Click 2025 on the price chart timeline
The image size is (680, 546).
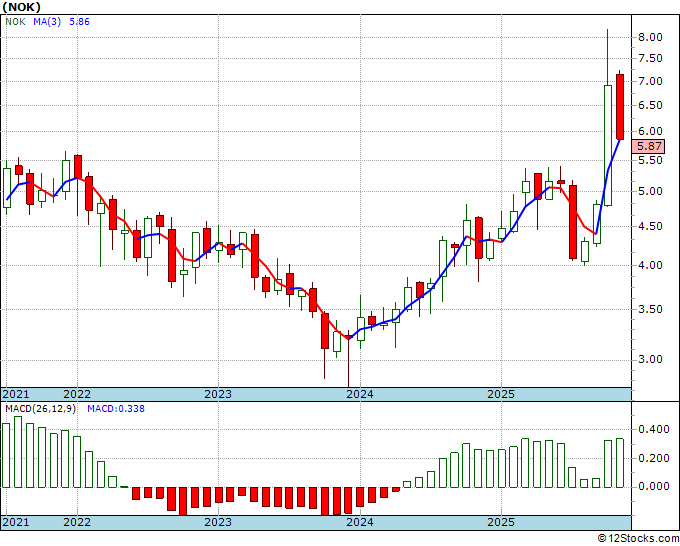coord(501,394)
